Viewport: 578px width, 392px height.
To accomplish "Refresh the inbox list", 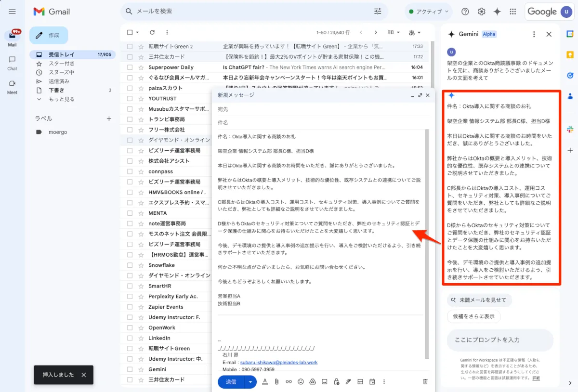I will pos(152,32).
